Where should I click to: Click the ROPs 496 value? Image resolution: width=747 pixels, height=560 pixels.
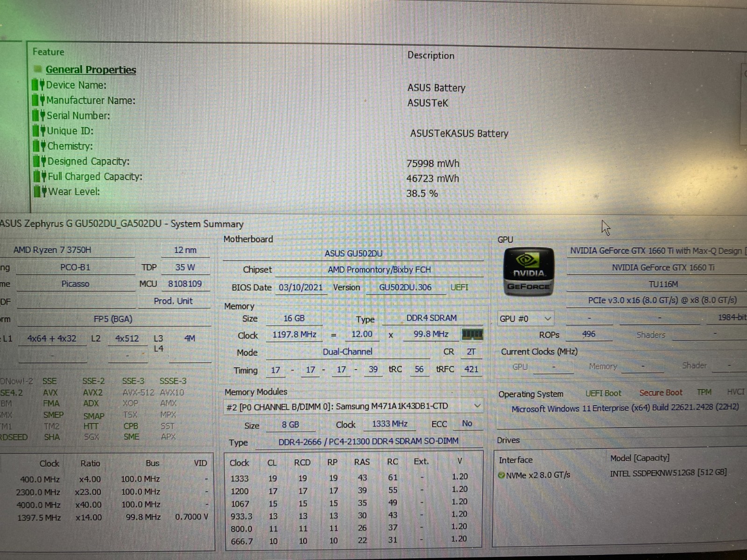click(589, 334)
